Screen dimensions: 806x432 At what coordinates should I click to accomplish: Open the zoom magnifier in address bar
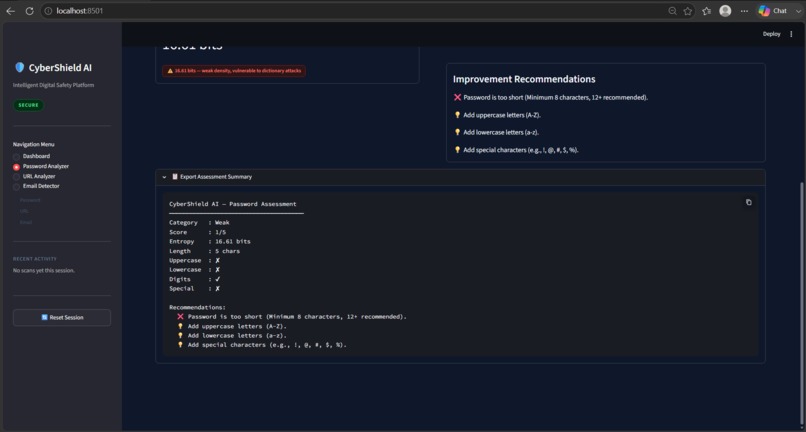pyautogui.click(x=672, y=11)
